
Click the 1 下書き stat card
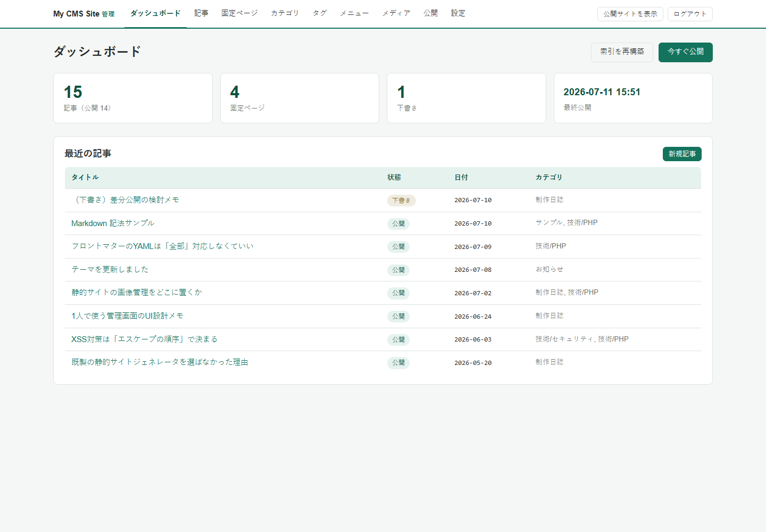tap(467, 98)
